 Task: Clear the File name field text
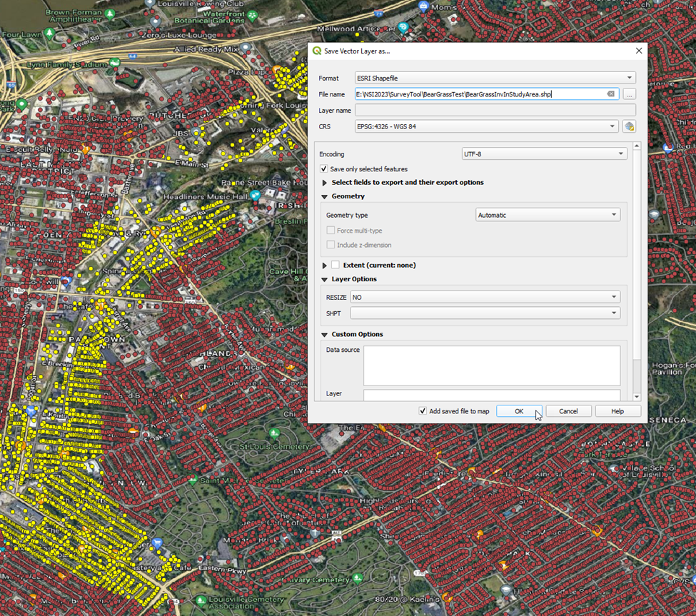(611, 94)
